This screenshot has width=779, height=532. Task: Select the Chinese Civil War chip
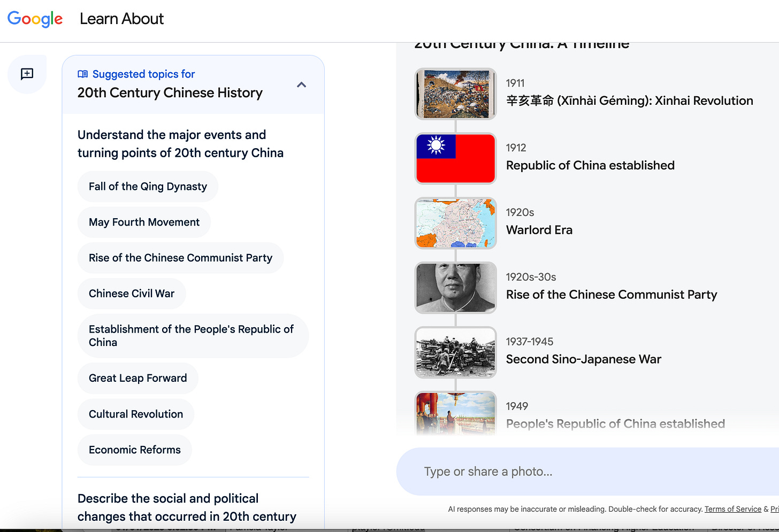[132, 294]
